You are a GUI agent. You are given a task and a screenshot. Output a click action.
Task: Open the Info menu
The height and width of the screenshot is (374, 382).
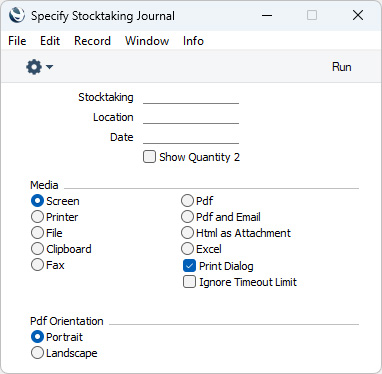coord(193,41)
